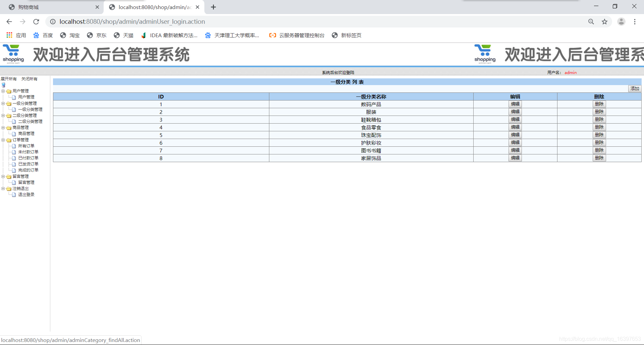Click the left shopping cart logo
644x345 pixels.
click(x=13, y=54)
